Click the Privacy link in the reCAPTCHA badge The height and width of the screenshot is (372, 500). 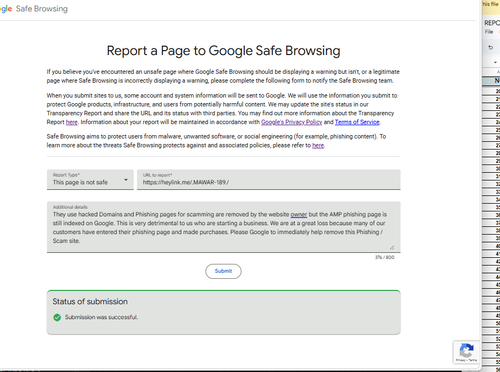click(x=461, y=360)
